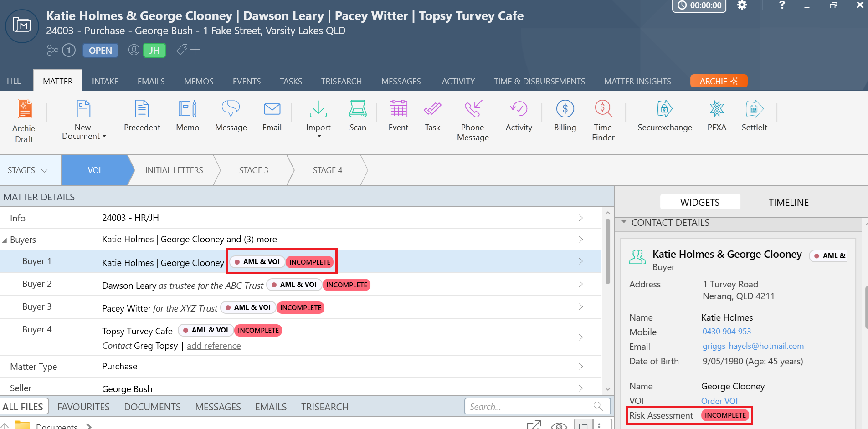
Task: Open the Seller row chevron
Action: coord(580,388)
